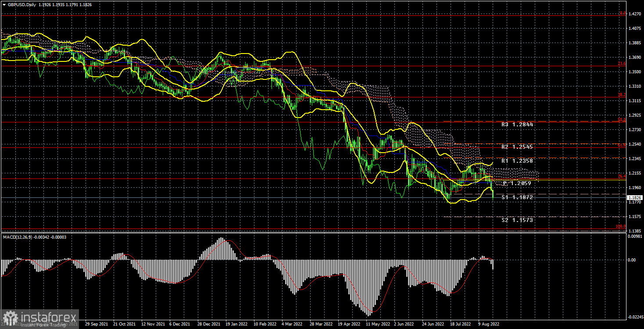644x329 pixels.
Task: Click the 10 Feb 2022 date label
Action: (x=266, y=325)
